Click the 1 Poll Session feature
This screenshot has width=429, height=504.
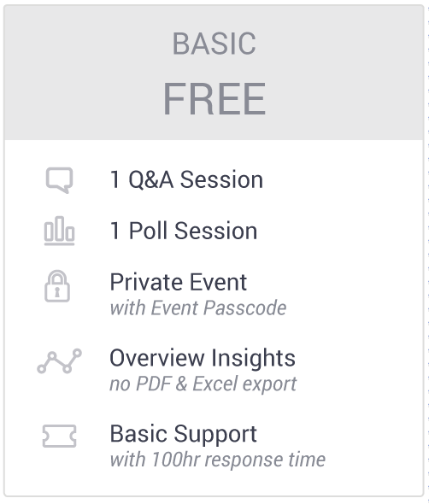pos(184,231)
